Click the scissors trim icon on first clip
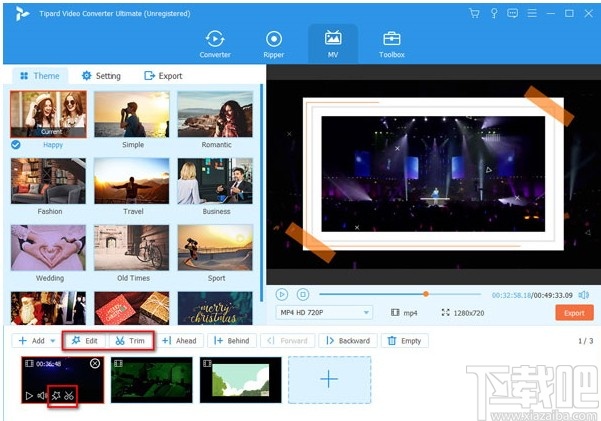This screenshot has height=421, width=601. tap(69, 395)
